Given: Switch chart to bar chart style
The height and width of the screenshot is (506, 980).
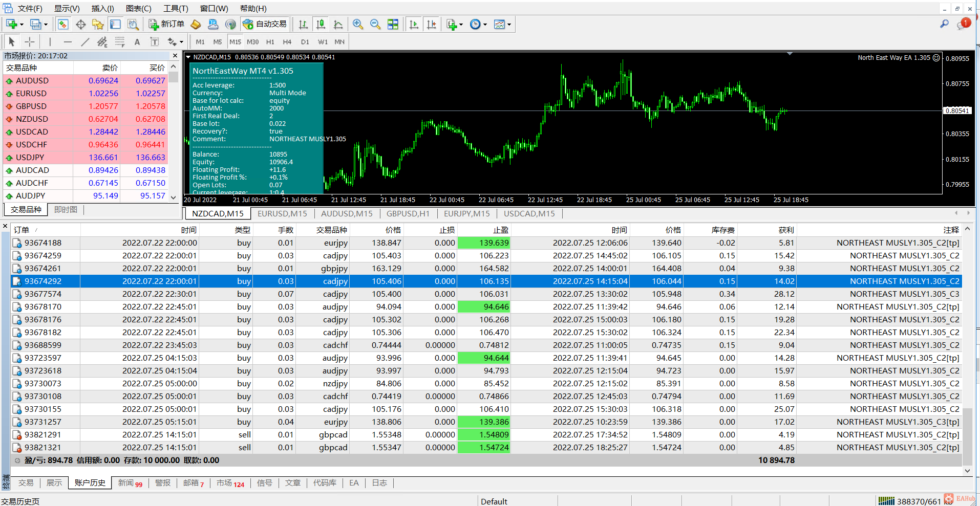Looking at the screenshot, I should 303,24.
